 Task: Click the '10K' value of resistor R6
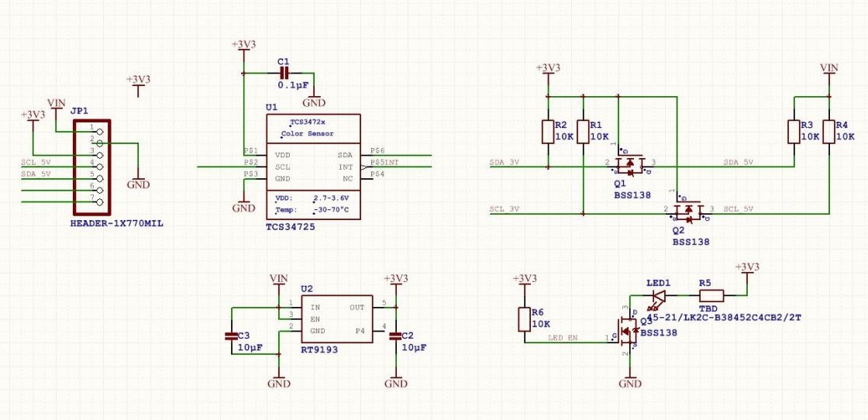(542, 324)
